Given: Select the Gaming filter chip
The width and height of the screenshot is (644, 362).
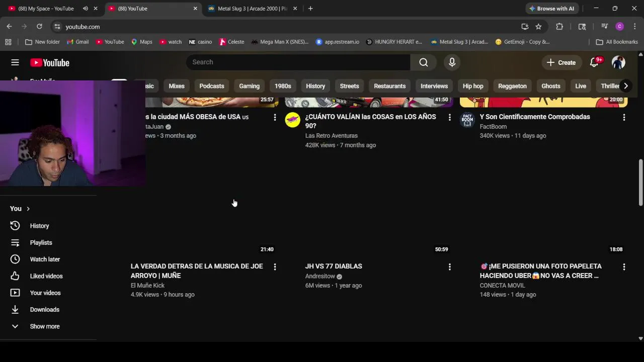Looking at the screenshot, I should (x=249, y=86).
